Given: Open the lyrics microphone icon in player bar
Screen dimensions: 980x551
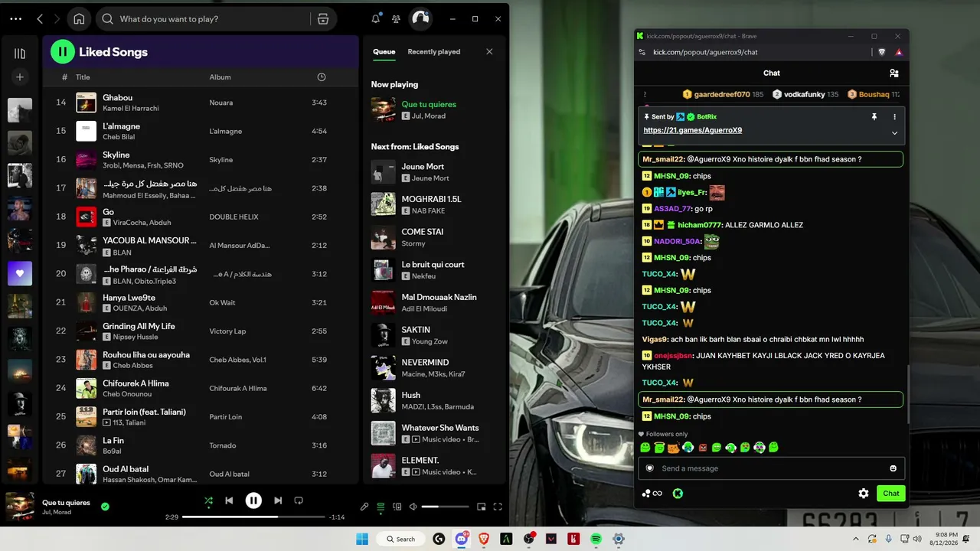Looking at the screenshot, I should click(x=364, y=507).
